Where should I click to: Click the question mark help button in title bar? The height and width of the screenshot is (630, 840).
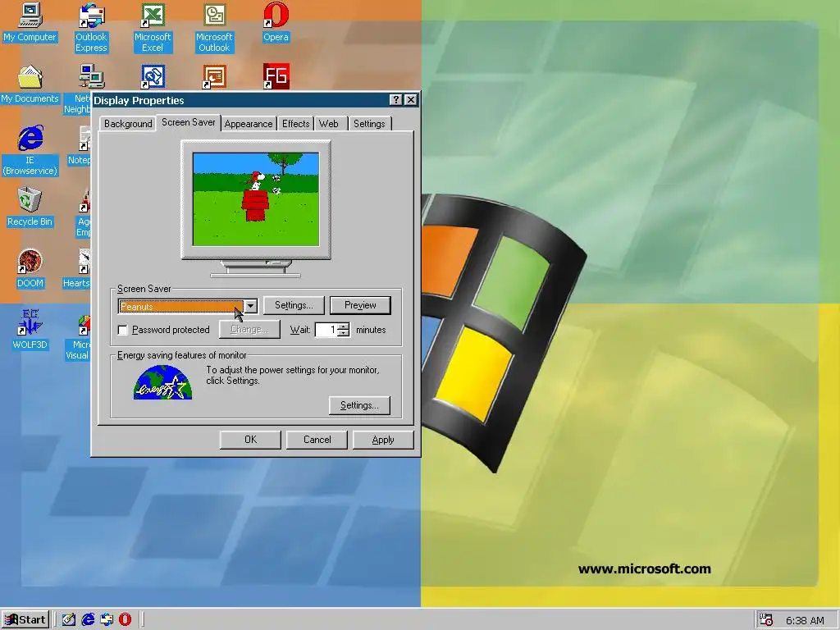click(x=395, y=100)
